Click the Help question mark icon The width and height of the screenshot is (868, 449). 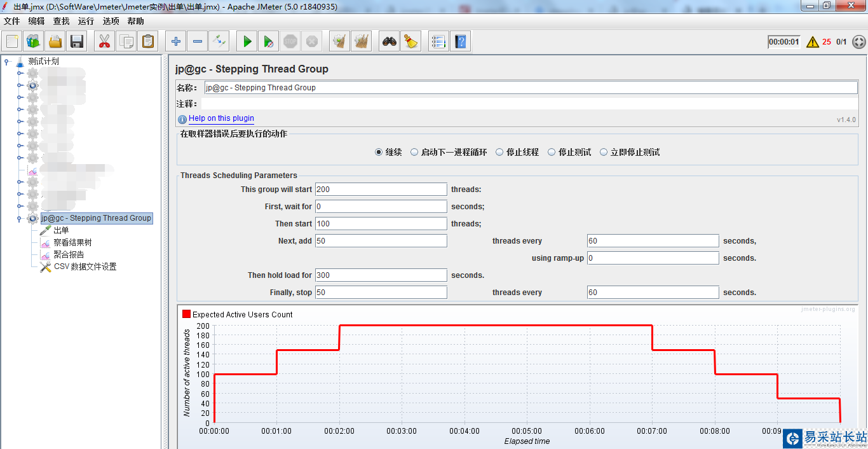(461, 42)
